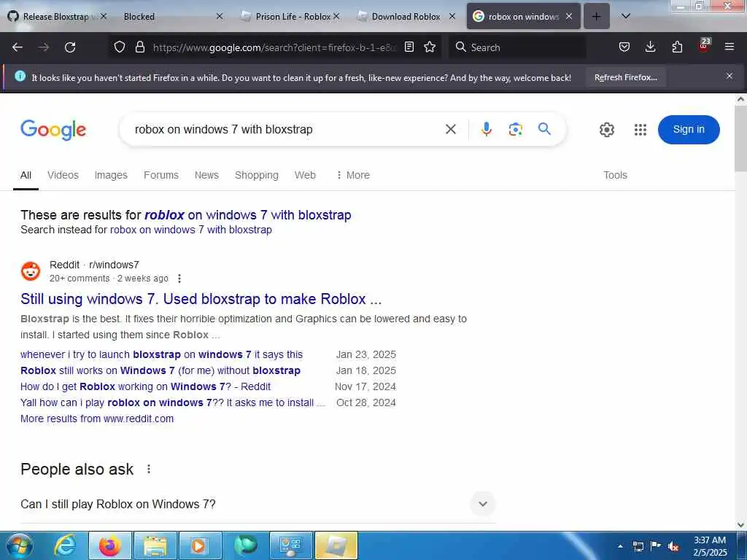Viewport: 747px width, 560px height.
Task: Open Google quick settings gear
Action: click(606, 130)
